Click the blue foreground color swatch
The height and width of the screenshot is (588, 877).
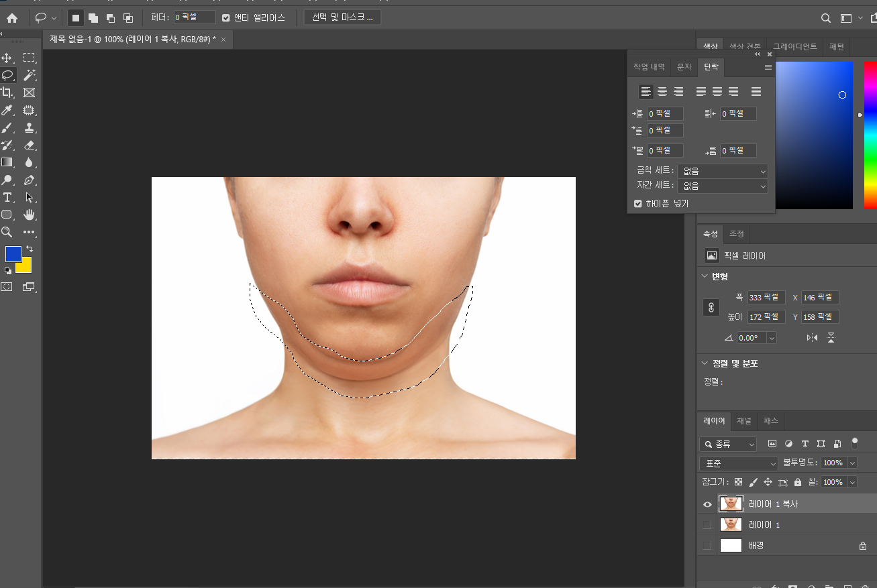13,254
